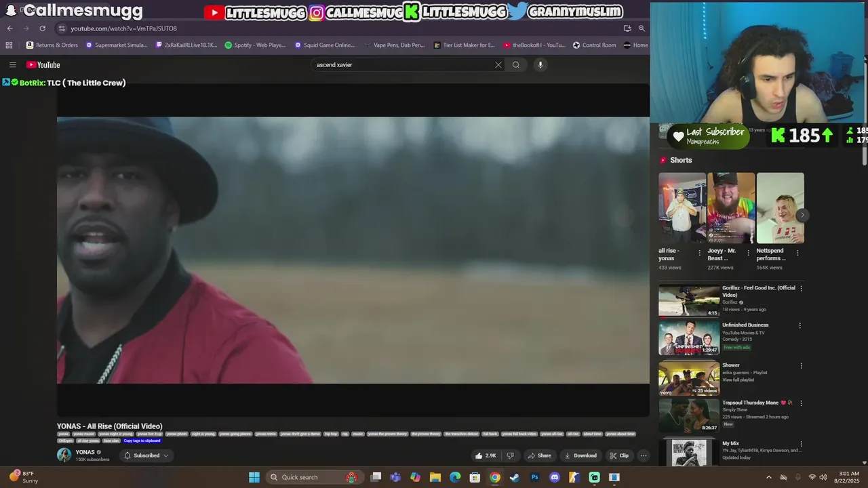
Task: Open the weather widget showing 83°F
Action: click(23, 477)
